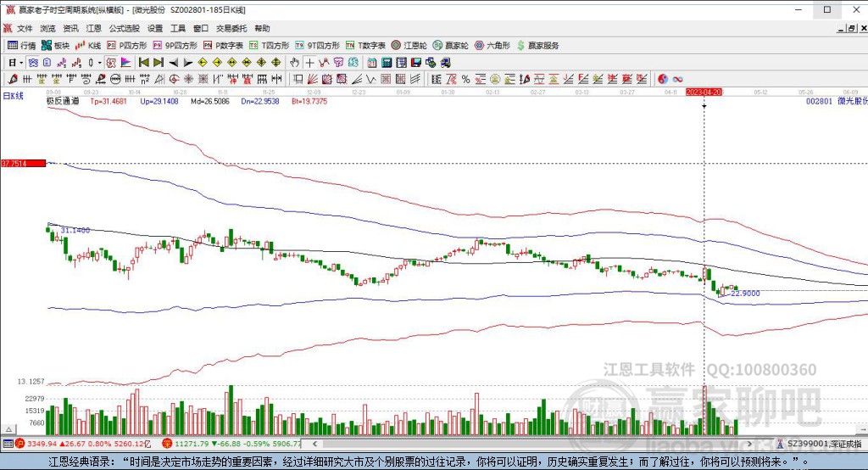Open the 窗口 menu

(200, 28)
